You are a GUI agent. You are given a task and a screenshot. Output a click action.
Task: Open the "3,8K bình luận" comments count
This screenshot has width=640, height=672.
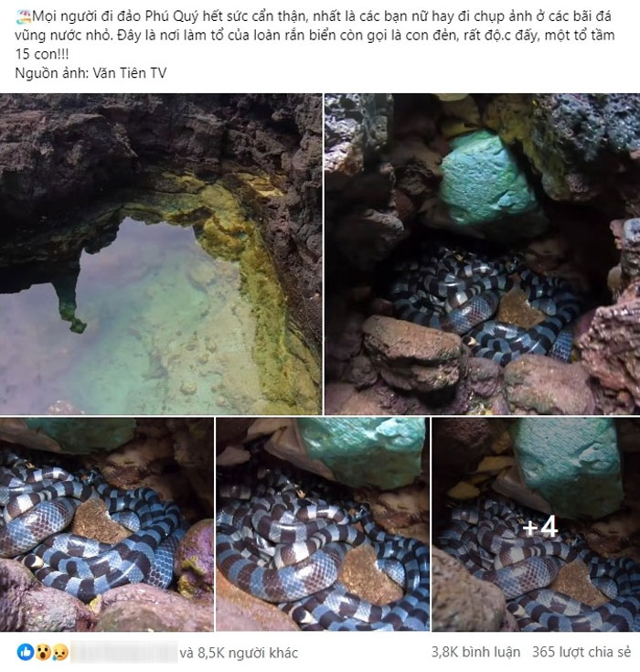(x=475, y=652)
